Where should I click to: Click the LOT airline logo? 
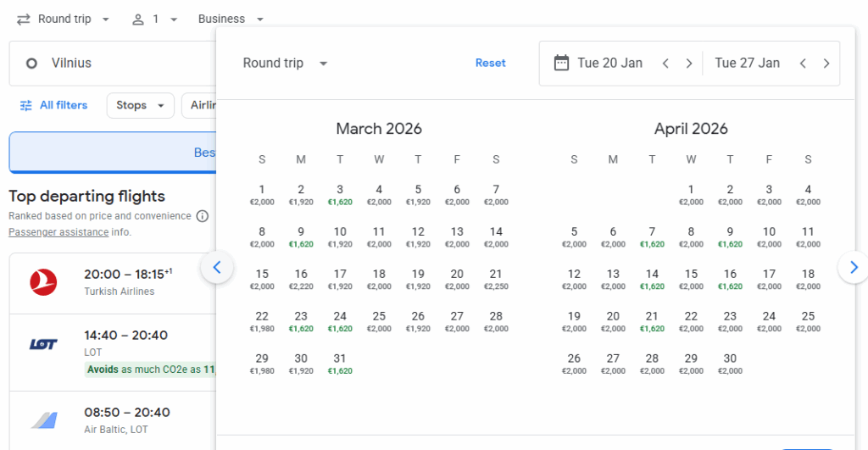click(x=43, y=344)
